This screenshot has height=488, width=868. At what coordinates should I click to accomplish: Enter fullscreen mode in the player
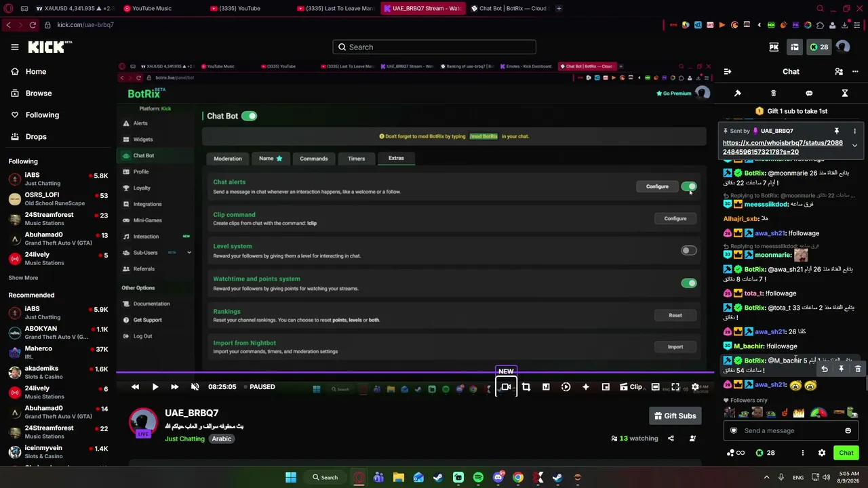[x=675, y=387]
